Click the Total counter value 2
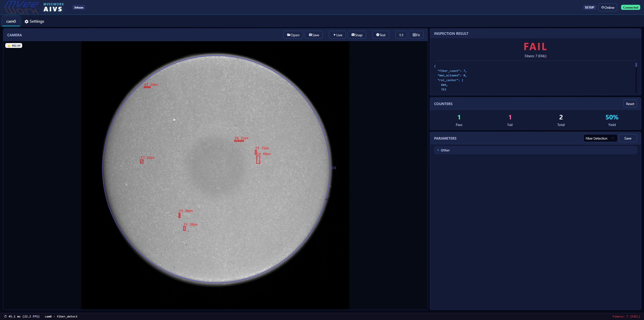 pos(561,117)
